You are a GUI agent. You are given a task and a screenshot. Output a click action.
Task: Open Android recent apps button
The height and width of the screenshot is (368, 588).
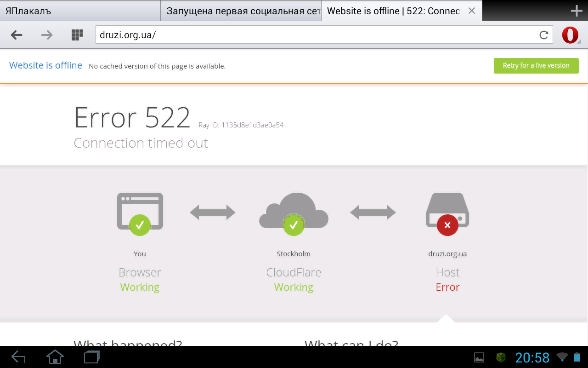(x=92, y=357)
